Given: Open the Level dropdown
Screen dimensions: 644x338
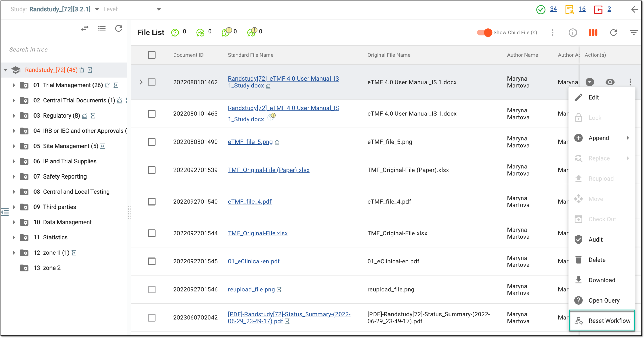Looking at the screenshot, I should (x=159, y=10).
